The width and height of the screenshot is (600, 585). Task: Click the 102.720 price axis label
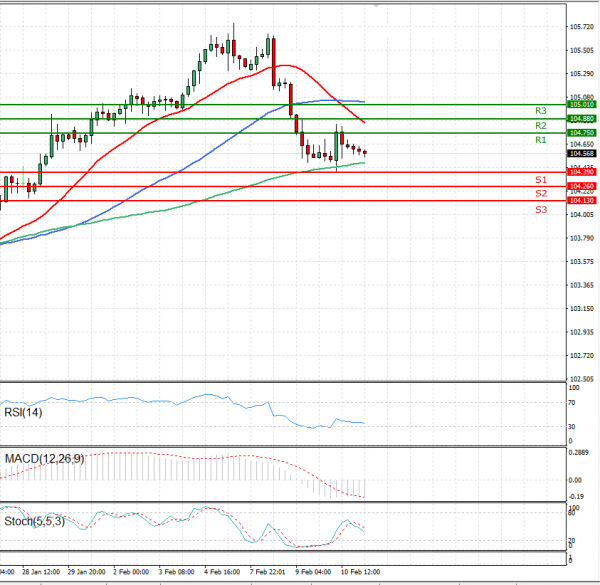click(582, 356)
